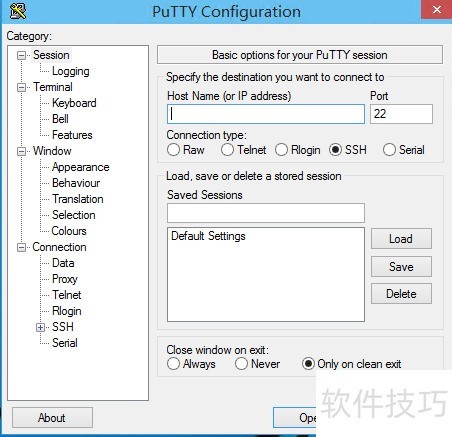The width and height of the screenshot is (452, 437).
Task: Select the Serial category in tree
Action: (x=65, y=343)
